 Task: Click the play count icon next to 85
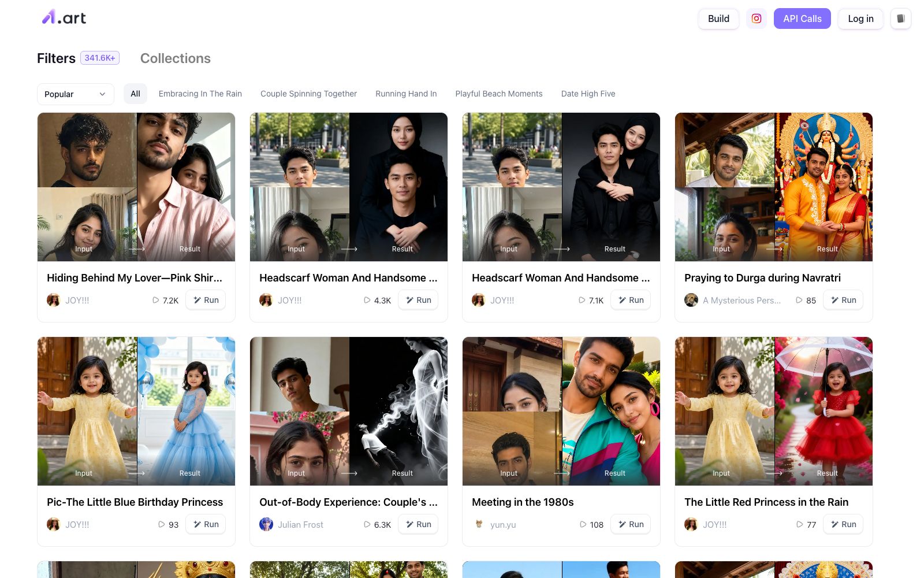799,300
